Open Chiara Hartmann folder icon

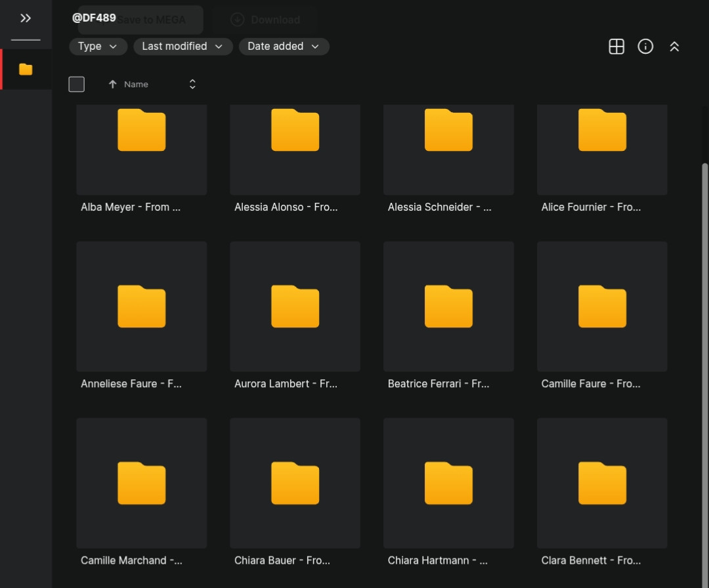448,483
